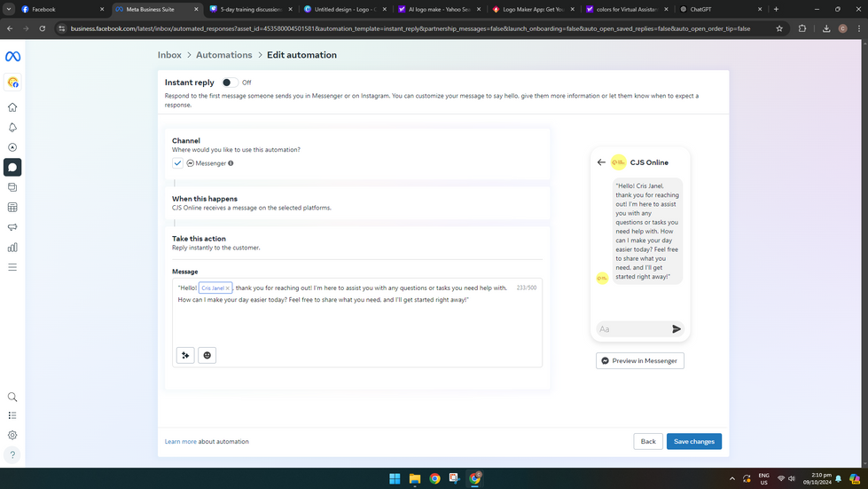Image resolution: width=868 pixels, height=489 pixels.
Task: Open the compass icon in sidebar
Action: (12, 147)
